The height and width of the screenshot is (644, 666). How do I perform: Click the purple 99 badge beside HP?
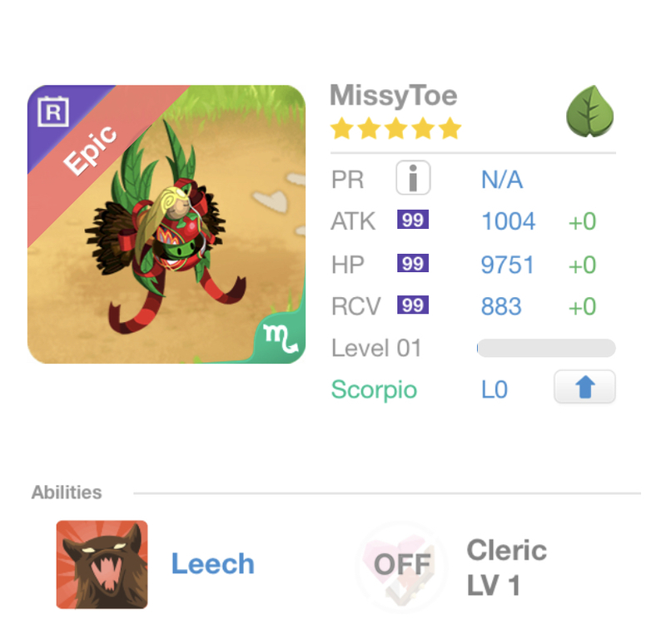[x=413, y=264]
